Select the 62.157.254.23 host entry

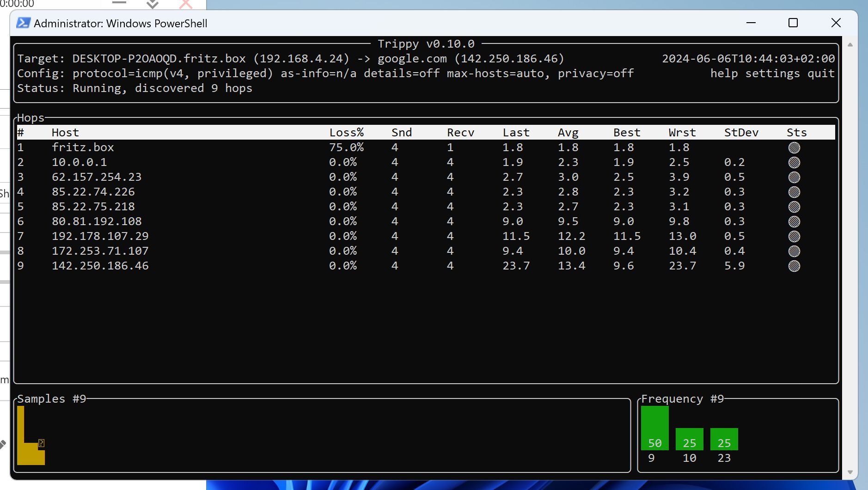[97, 177]
